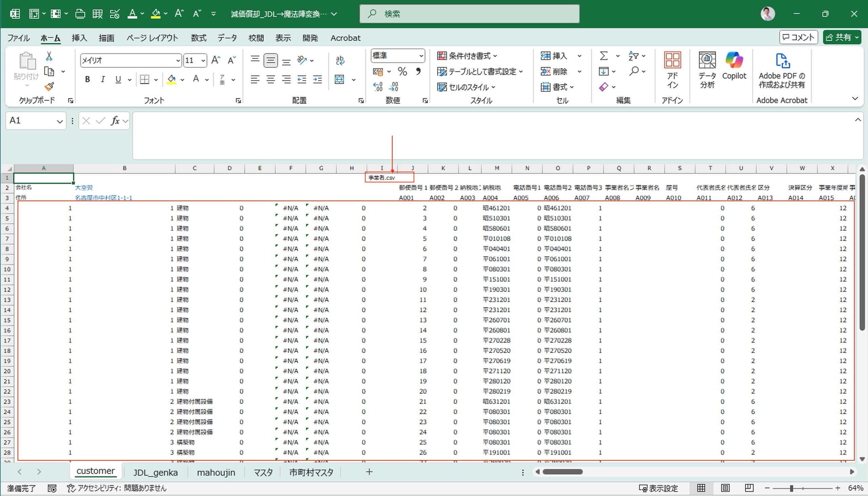Apply the yellow fill color bucket
Screen dimensions: 868x496
(171, 79)
